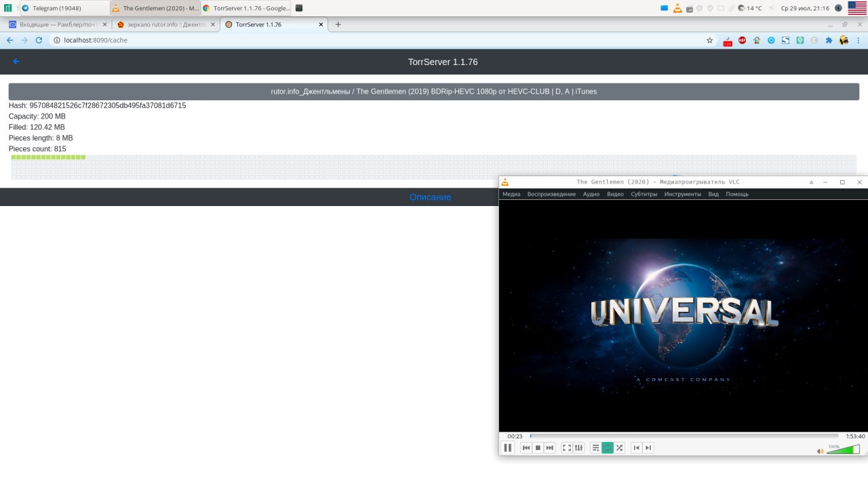868x488 pixels.
Task: Open the Субтитры menu in VLC
Action: click(x=644, y=195)
